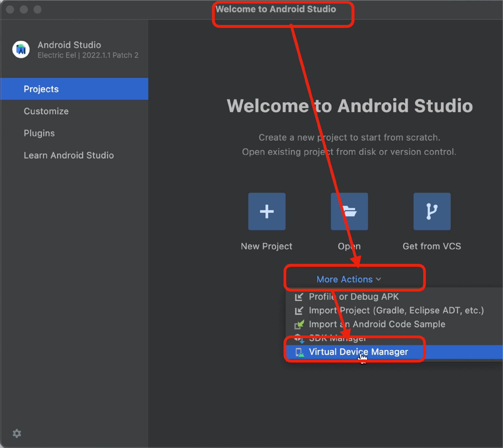This screenshot has width=503, height=448.
Task: Click the Android Studio logo icon
Action: (x=21, y=49)
